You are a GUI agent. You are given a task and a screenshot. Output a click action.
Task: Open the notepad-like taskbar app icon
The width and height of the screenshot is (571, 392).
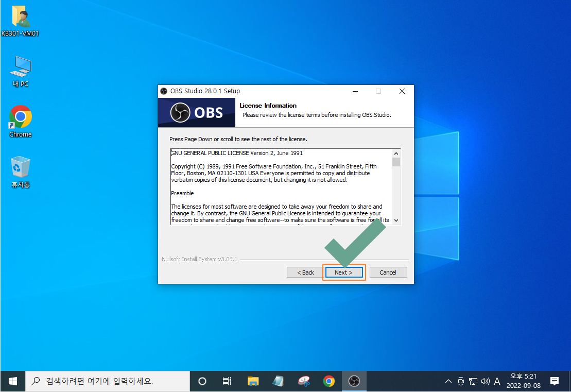[278, 381]
